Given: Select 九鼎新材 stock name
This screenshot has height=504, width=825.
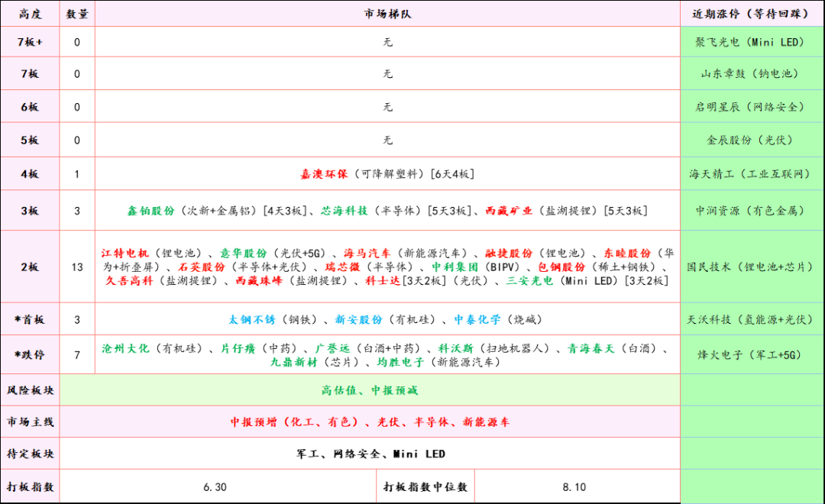Looking at the screenshot, I should pyautogui.click(x=294, y=362).
